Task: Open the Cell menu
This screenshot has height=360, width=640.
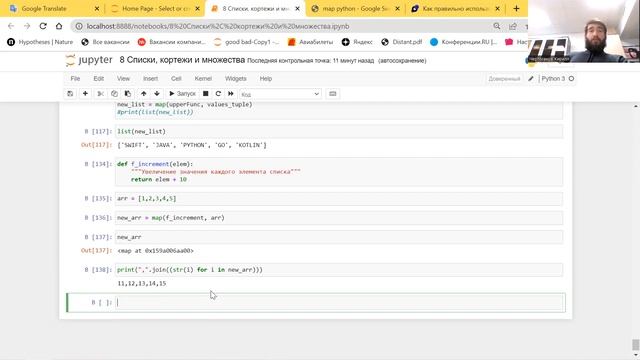Action: pos(176,78)
